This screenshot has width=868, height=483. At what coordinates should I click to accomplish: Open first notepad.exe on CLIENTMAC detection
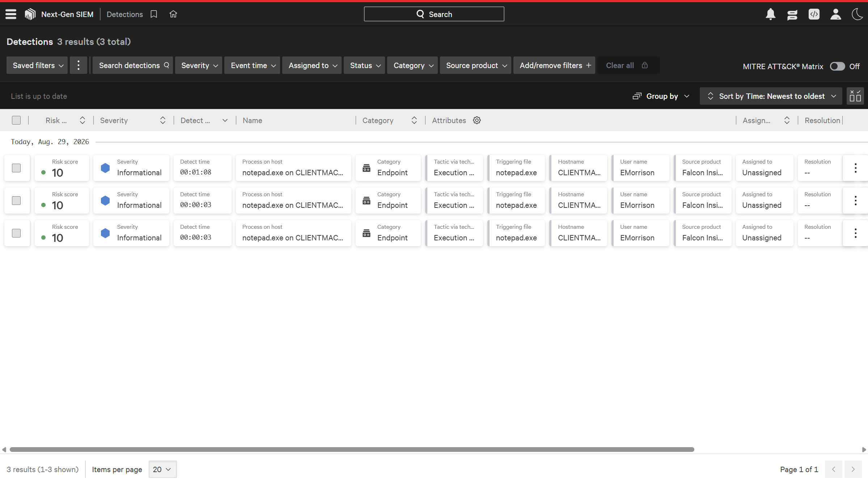[293, 173]
